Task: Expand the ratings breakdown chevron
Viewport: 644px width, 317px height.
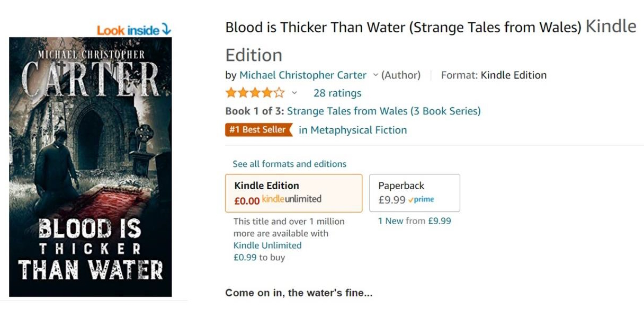Action: [294, 93]
